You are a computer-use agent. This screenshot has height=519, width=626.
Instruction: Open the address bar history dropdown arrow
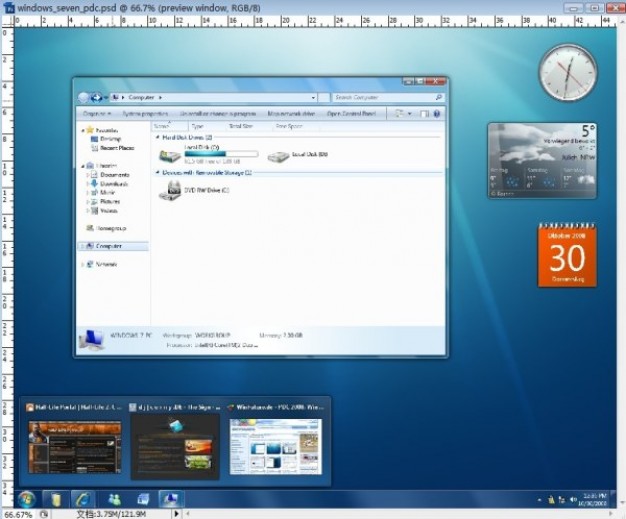(x=313, y=97)
